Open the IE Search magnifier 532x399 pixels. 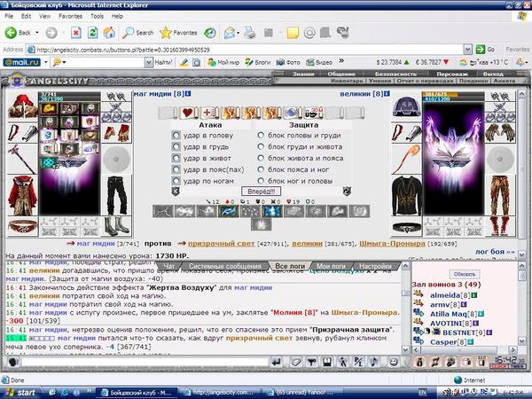(x=129, y=33)
